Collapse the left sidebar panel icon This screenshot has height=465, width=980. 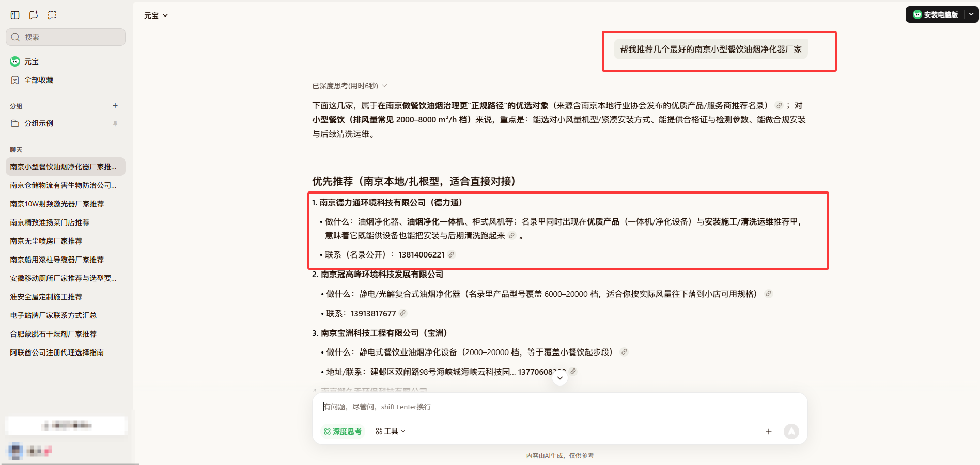tap(15, 15)
